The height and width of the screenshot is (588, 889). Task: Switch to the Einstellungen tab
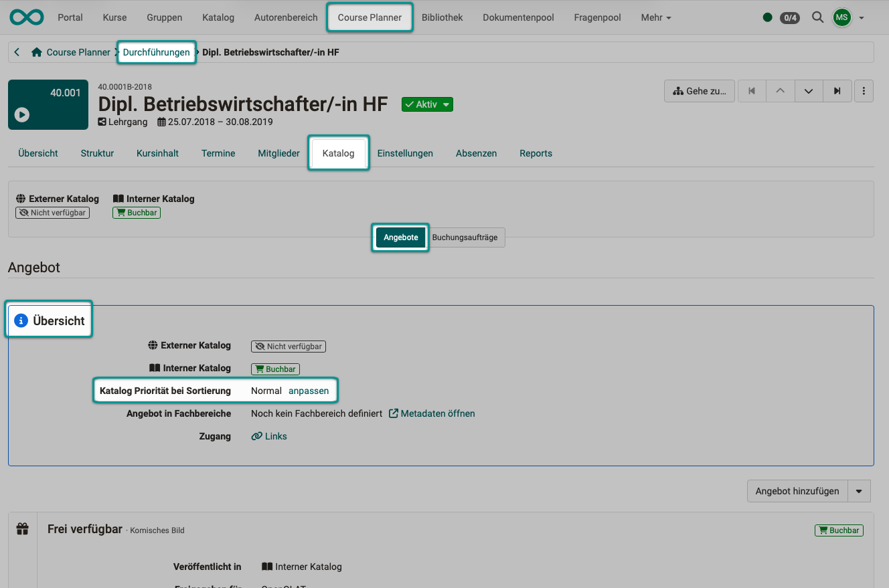click(405, 153)
